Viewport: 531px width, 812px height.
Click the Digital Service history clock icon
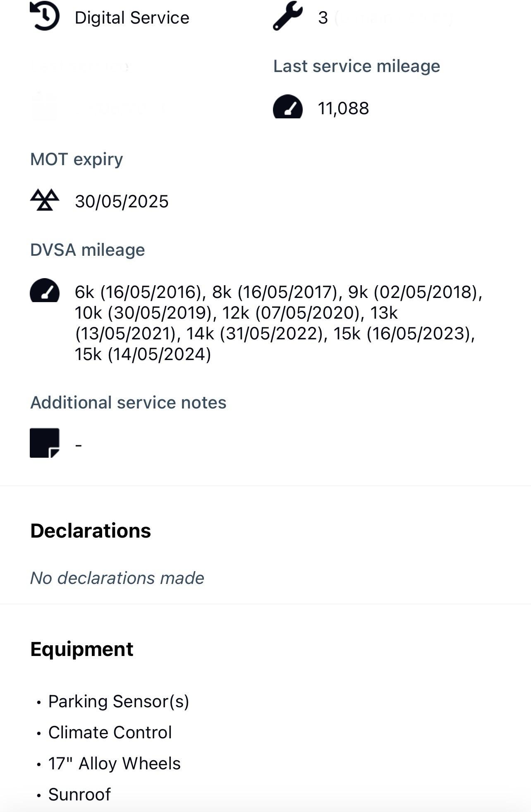coord(45,16)
